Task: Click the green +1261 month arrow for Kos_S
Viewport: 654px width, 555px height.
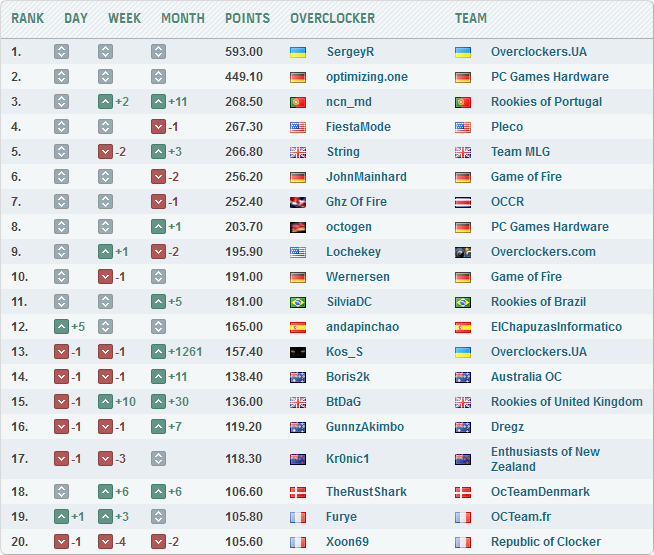Action: 158,352
